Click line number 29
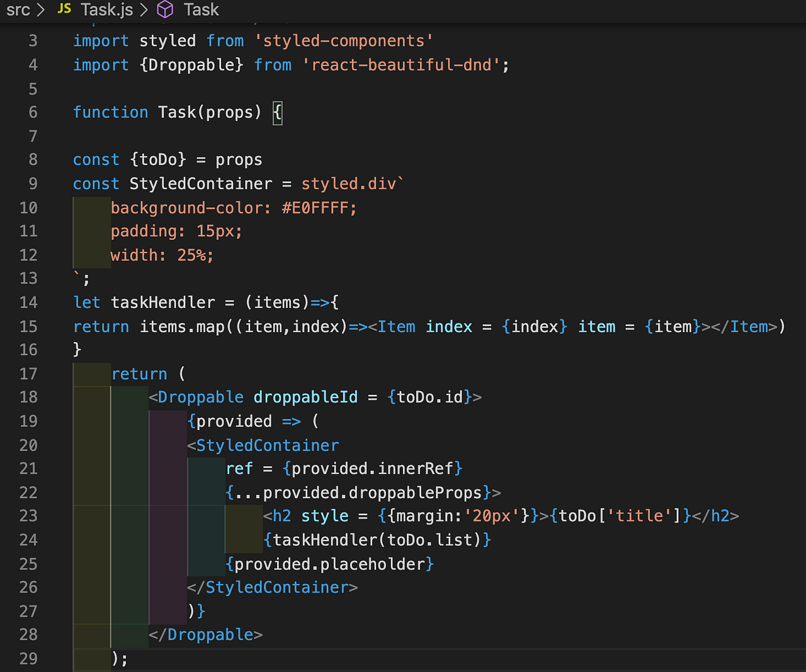Screen dimensions: 806x672 [x=28, y=658]
